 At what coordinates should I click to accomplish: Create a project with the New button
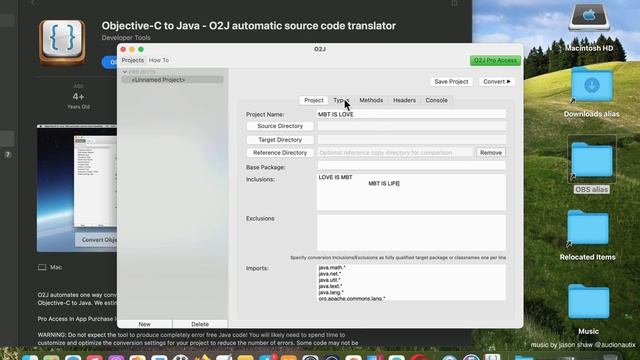(x=144, y=324)
